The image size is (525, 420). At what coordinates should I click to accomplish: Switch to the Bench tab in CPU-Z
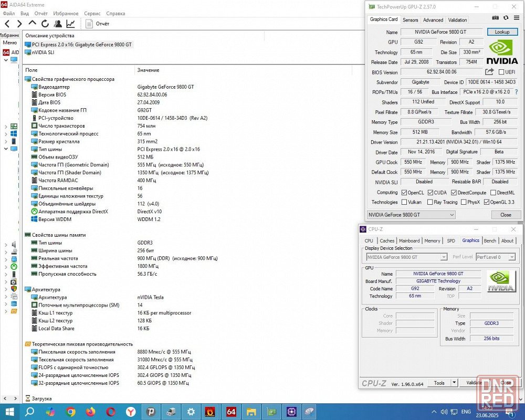tap(490, 241)
